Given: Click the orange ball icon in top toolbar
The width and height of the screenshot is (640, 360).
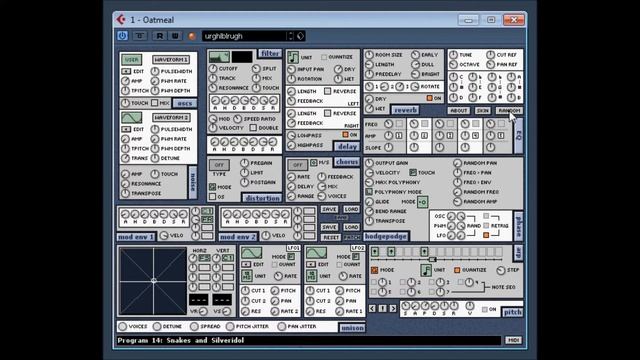Looking at the screenshot, I should point(192,36).
